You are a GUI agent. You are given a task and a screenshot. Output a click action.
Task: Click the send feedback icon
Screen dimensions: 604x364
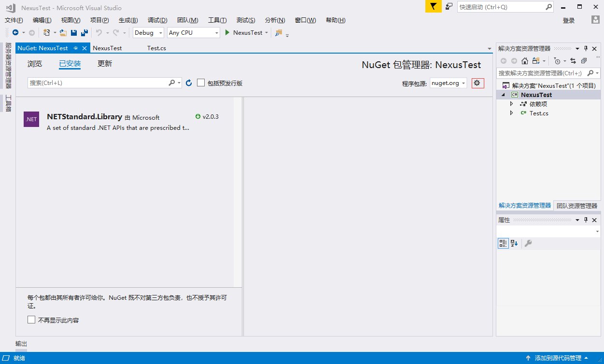(x=449, y=7)
